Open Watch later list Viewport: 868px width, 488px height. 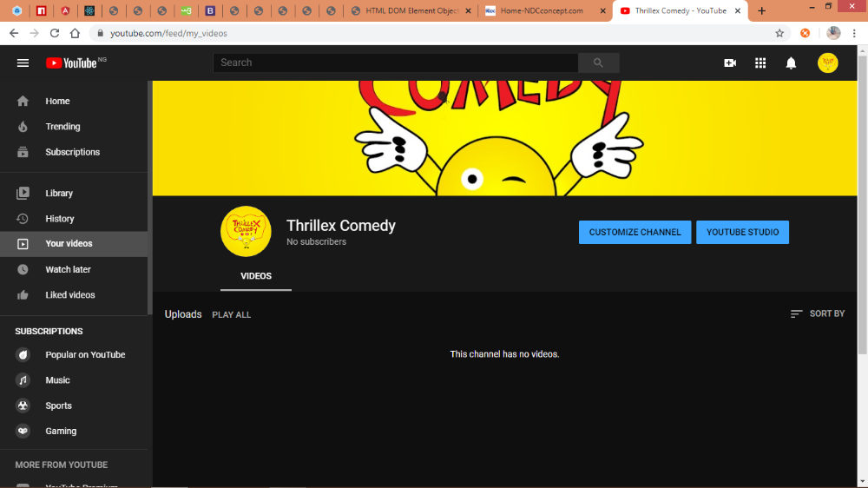tap(74, 269)
